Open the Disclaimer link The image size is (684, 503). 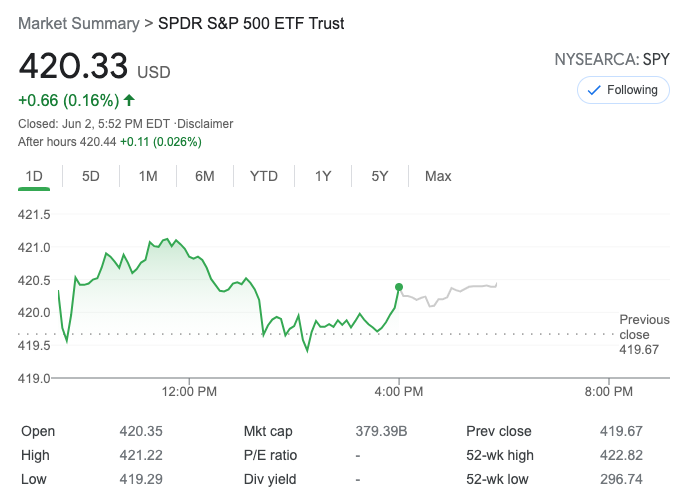click(205, 124)
